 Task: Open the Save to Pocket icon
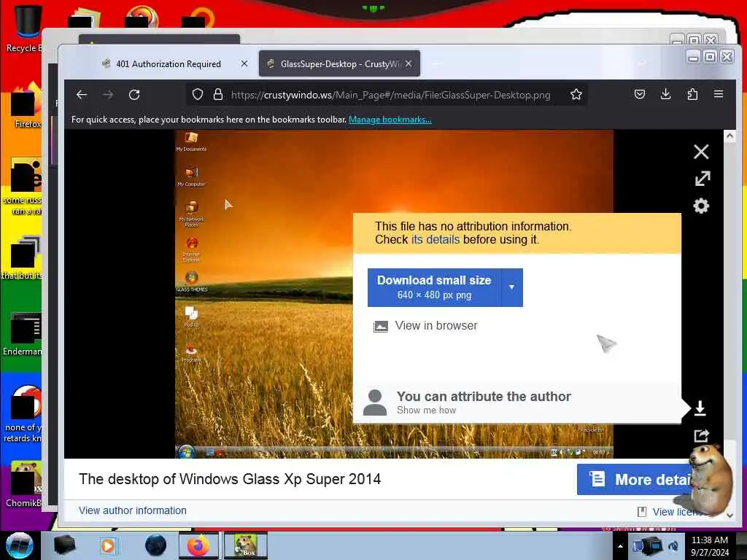pyautogui.click(x=639, y=94)
